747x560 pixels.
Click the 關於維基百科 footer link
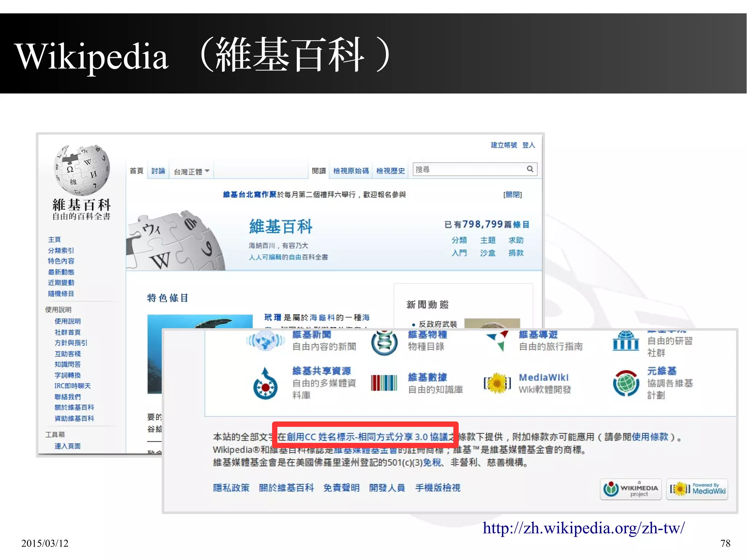pos(286,488)
